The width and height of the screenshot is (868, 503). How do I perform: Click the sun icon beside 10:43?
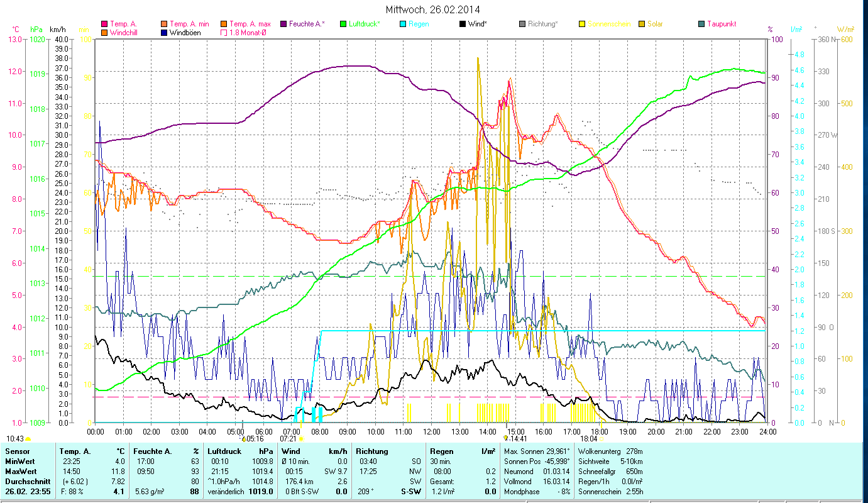(x=28, y=439)
